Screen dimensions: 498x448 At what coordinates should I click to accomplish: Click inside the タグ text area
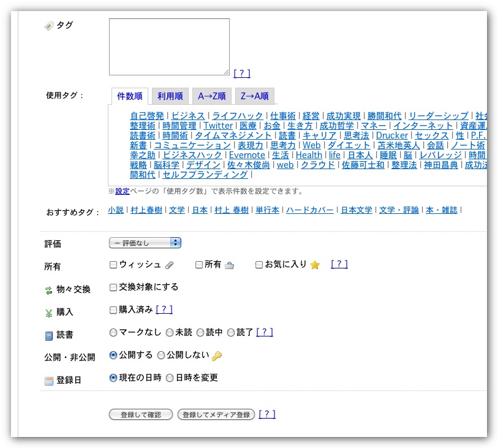pos(169,47)
